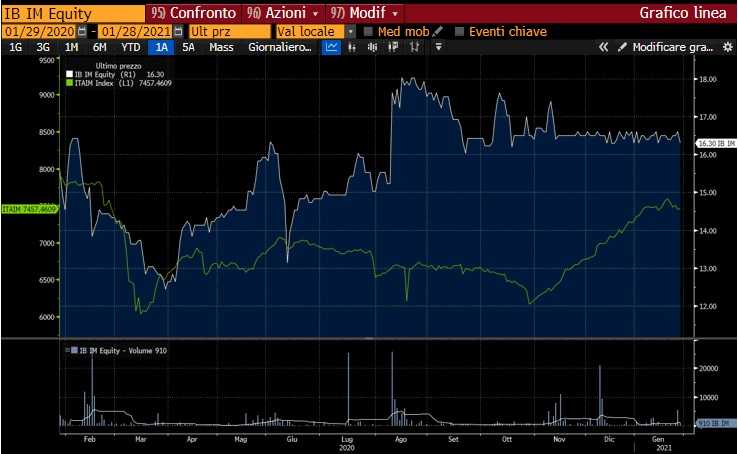Click the fifth chart style icon before dropdown arrow
Image resolution: width=738 pixels, height=454 pixels.
coord(414,47)
